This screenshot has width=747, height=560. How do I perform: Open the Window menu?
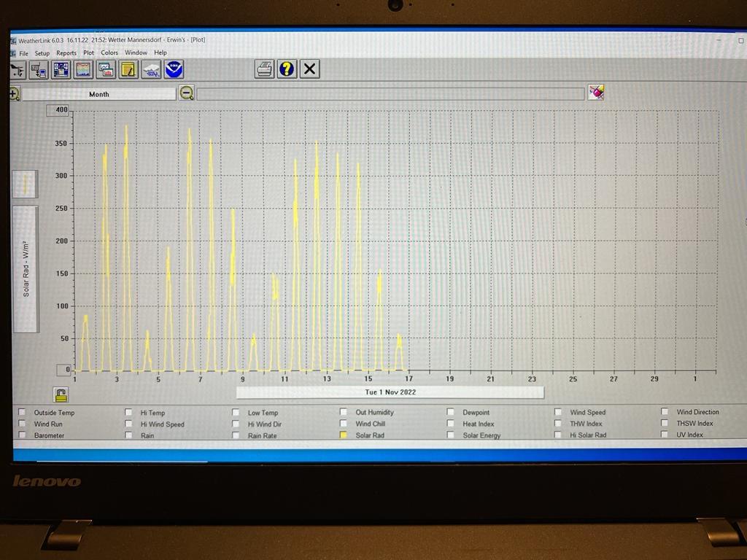point(136,52)
